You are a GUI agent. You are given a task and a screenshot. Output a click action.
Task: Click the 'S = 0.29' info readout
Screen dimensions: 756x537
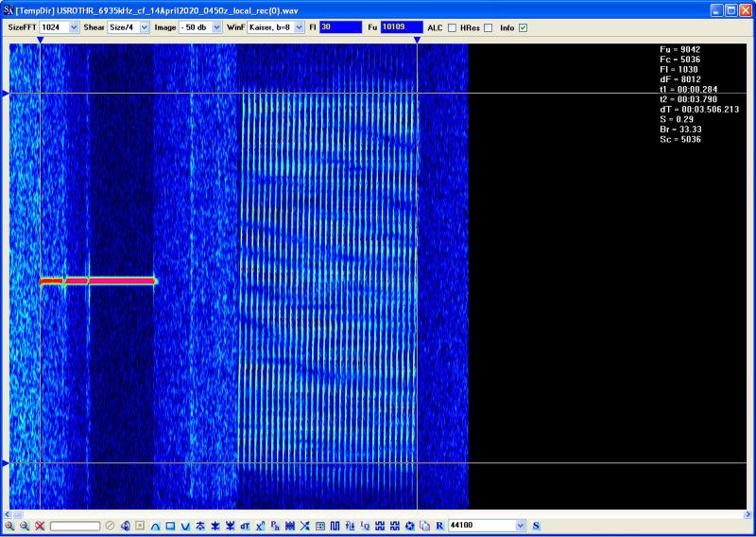677,119
